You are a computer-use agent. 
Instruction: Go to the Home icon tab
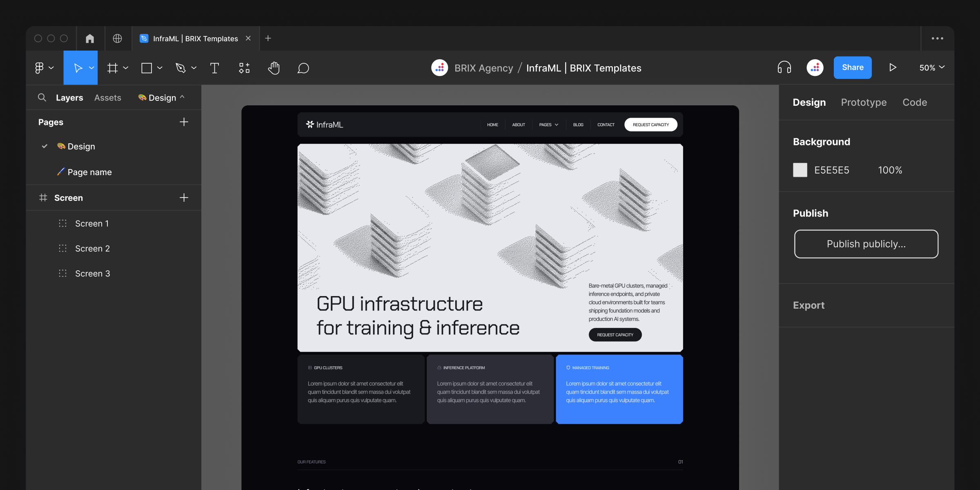point(90,38)
